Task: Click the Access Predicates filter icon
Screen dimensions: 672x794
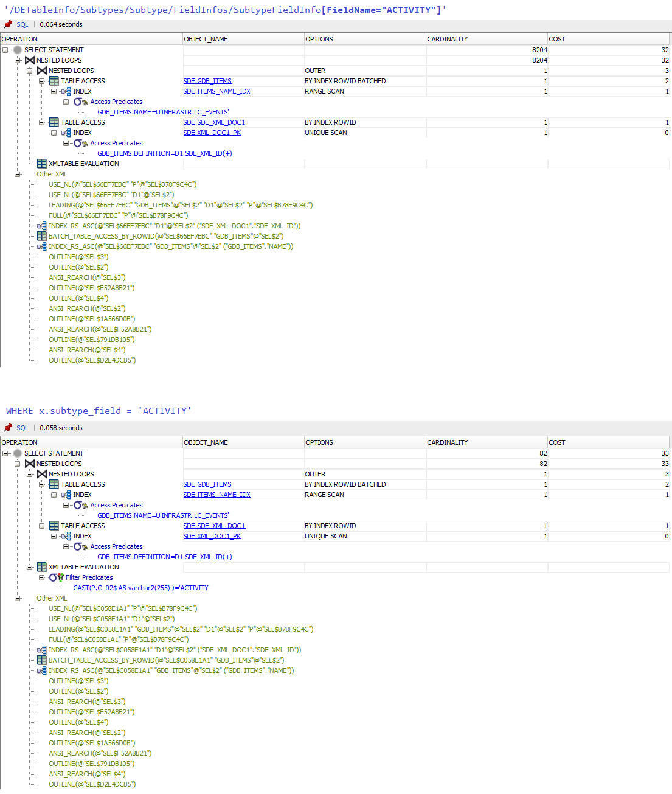Action: click(79, 102)
